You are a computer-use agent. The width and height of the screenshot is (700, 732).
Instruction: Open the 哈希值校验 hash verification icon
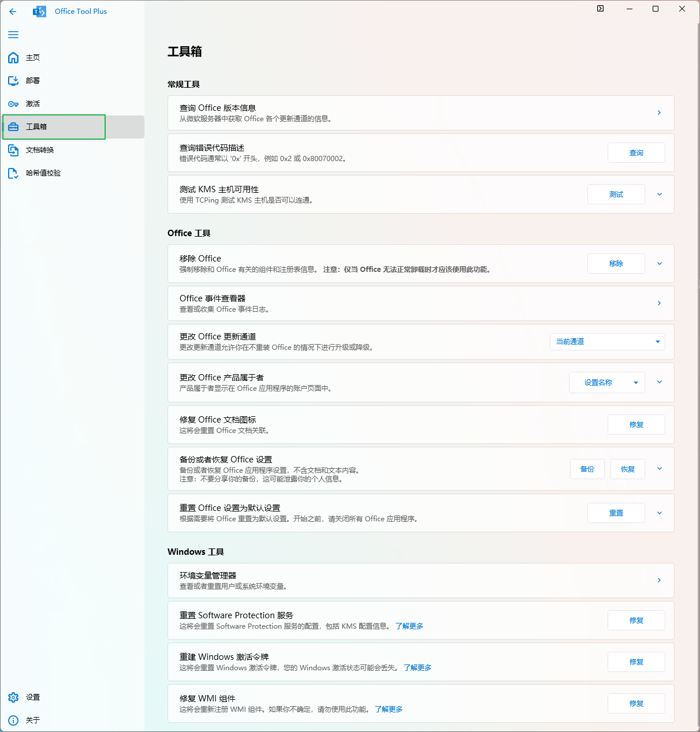pos(13,173)
